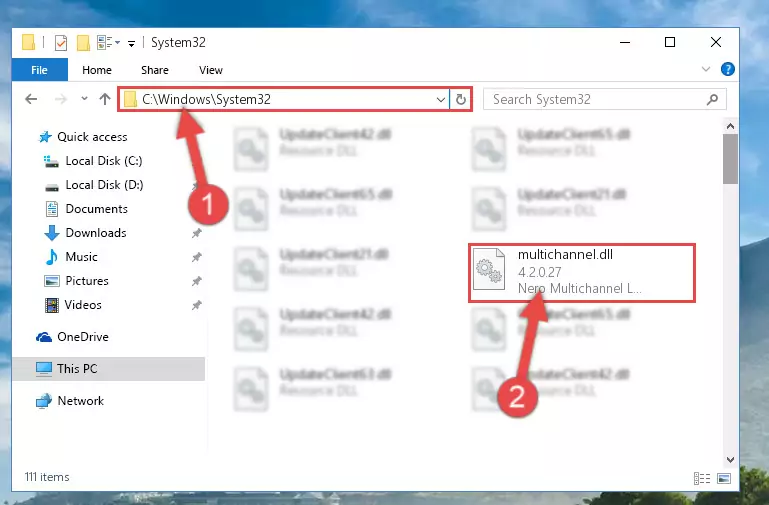The image size is (769, 505).
Task: Switch to the Home ribbon tab
Action: pyautogui.click(x=97, y=70)
